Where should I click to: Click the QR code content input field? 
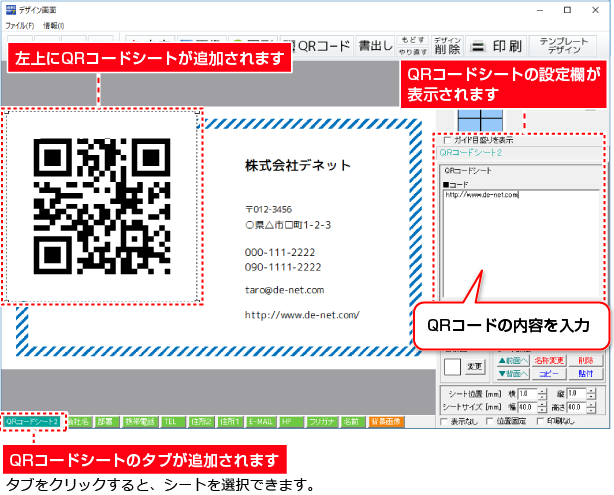[x=521, y=244]
